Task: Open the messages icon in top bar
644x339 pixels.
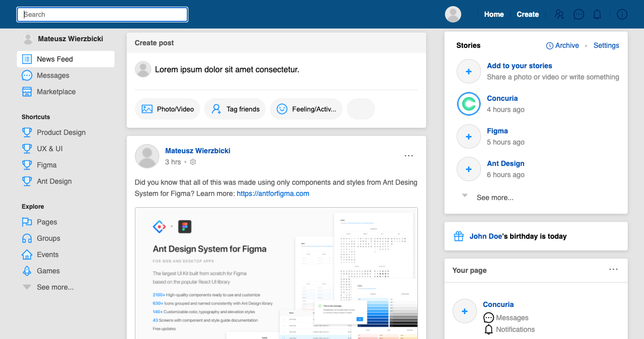Action: pos(579,14)
